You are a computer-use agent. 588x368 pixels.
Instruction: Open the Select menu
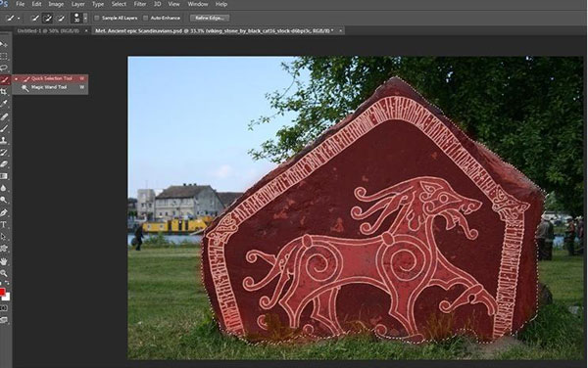tap(119, 4)
